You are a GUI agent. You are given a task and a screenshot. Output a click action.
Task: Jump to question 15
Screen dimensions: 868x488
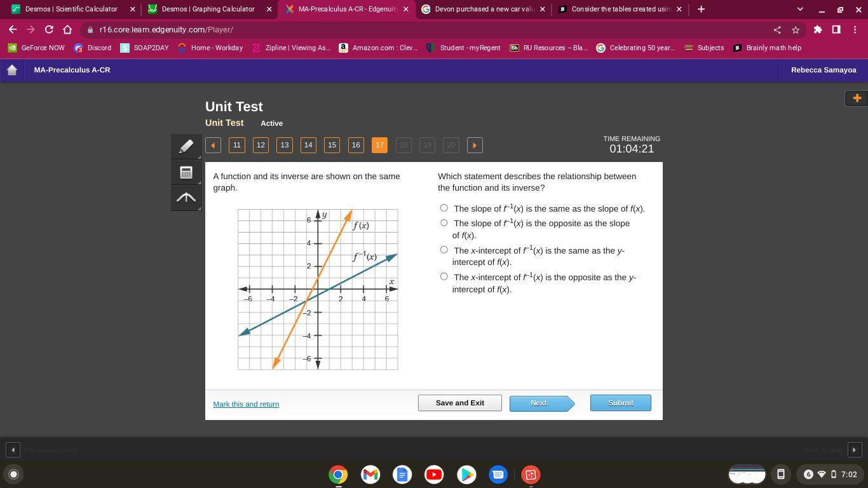332,145
